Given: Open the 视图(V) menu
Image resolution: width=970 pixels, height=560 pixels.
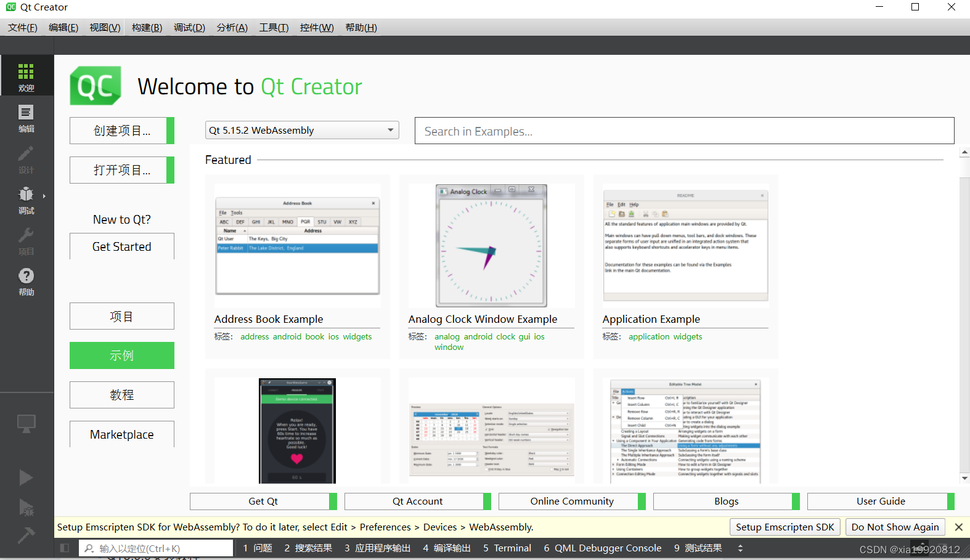Looking at the screenshot, I should click(105, 28).
